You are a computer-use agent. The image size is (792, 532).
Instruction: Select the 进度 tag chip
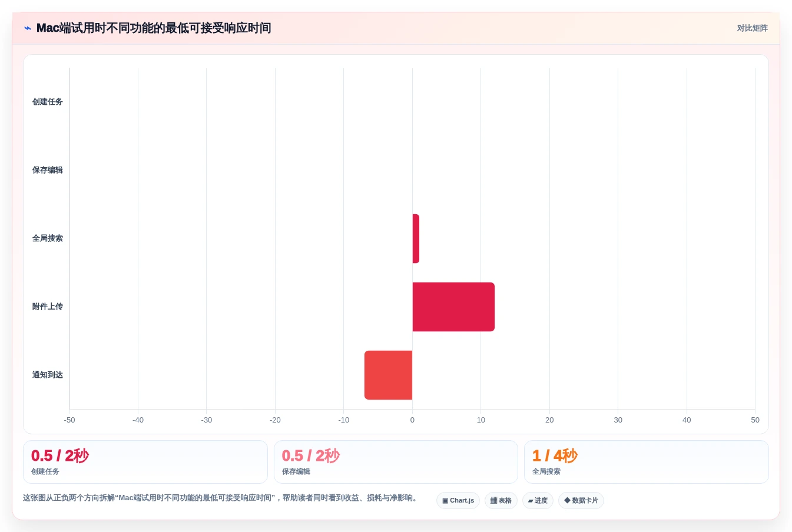(538, 501)
